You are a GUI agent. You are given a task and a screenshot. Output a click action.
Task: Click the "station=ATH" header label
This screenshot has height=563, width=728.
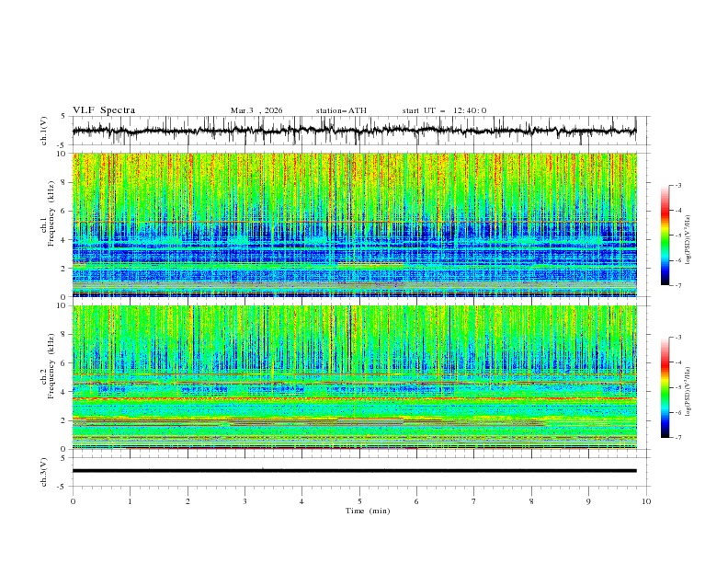pyautogui.click(x=341, y=110)
